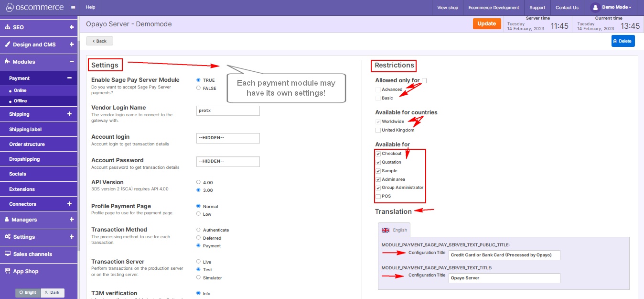
Task: Edit the Opayo Server configuration title field
Action: [504, 278]
